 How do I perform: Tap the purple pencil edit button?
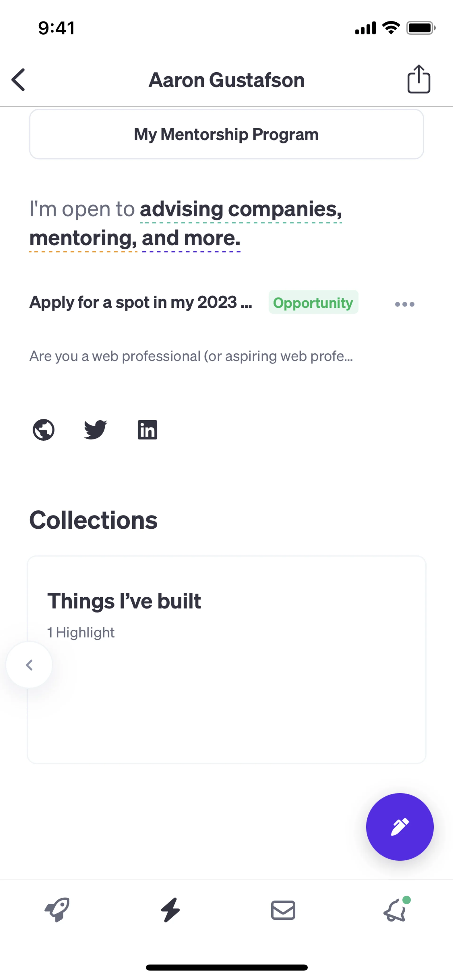pos(400,827)
